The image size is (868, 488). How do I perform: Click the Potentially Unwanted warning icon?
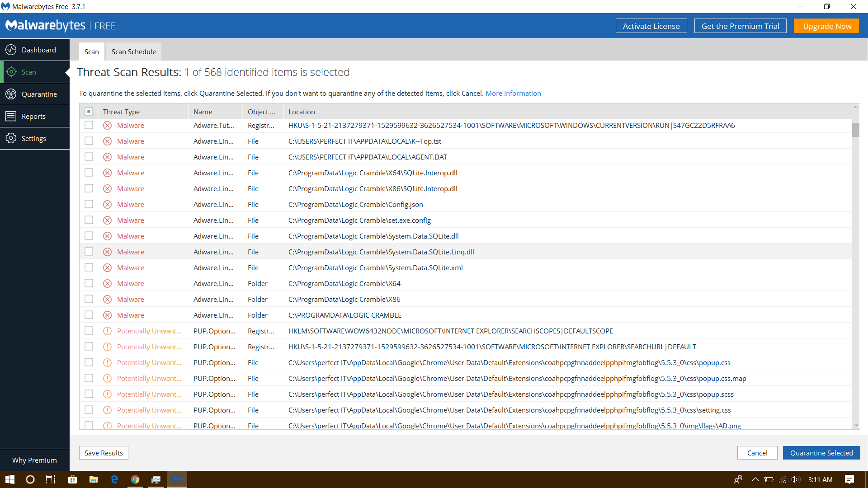[107, 331]
